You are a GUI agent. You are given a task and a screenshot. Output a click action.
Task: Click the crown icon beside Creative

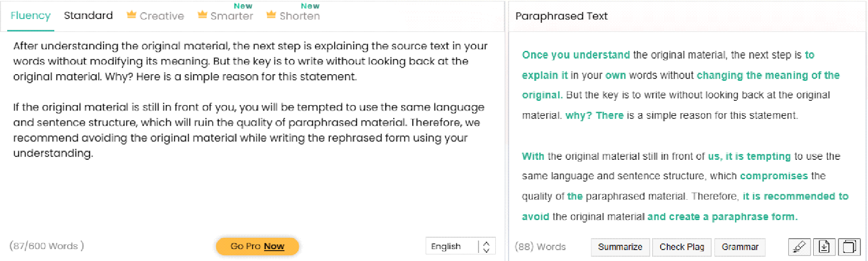[131, 15]
